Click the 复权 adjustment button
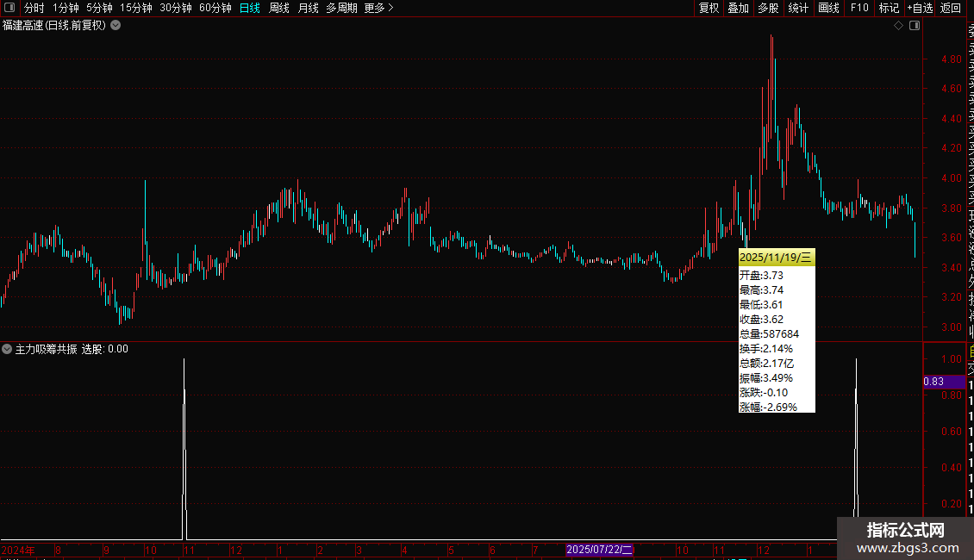Screen dimensions: 974x560 (x=709, y=8)
